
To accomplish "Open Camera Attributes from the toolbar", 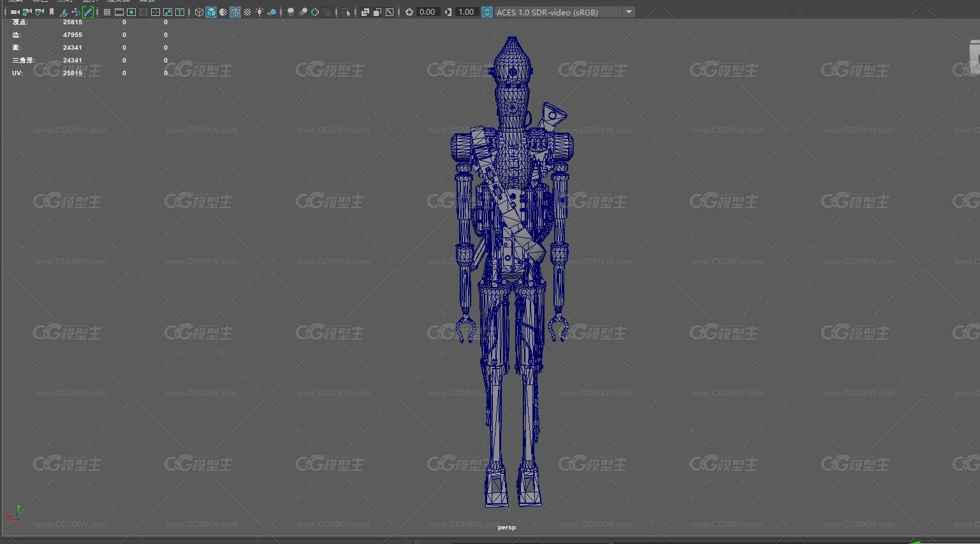I will tap(39, 12).
